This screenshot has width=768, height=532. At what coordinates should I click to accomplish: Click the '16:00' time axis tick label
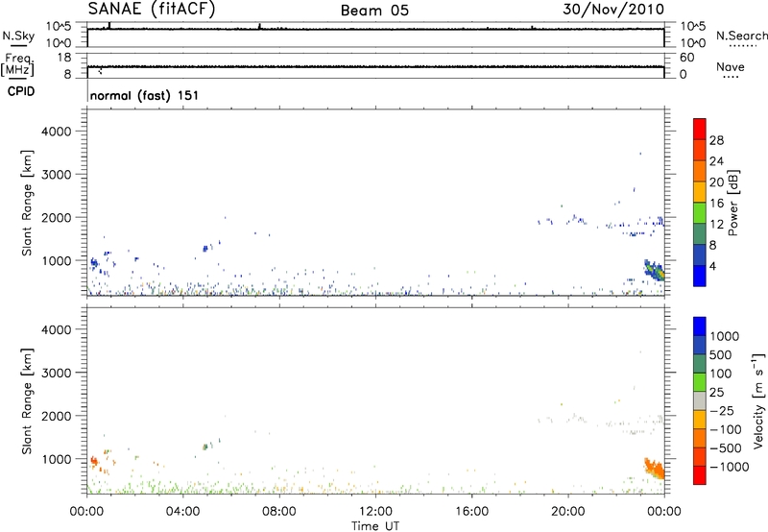click(471, 512)
